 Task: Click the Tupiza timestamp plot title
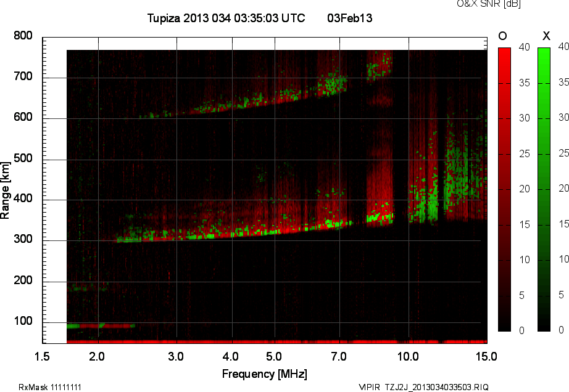[226, 18]
